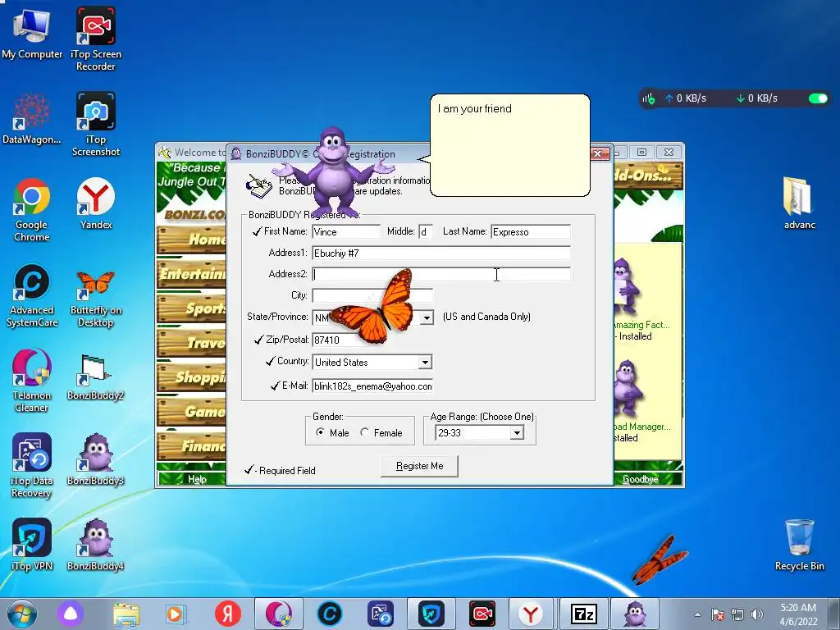The height and width of the screenshot is (630, 840).
Task: Open the Shopping menu sign
Action: [x=191, y=377]
